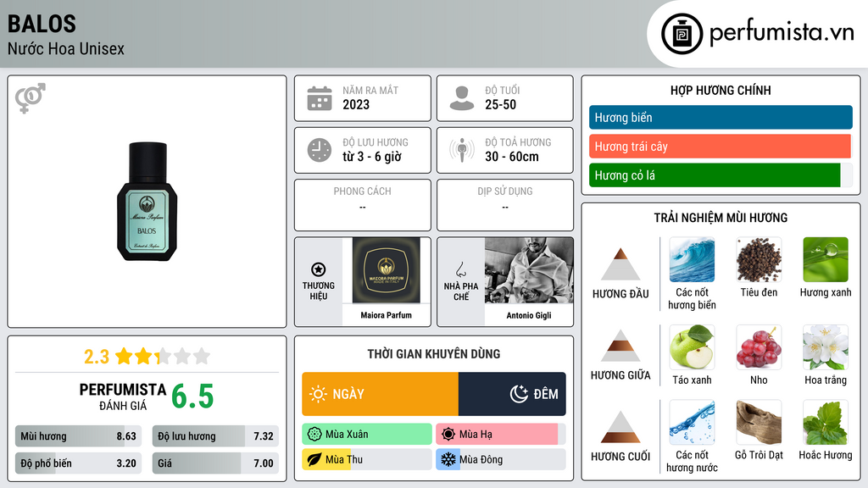Click the Dịp Sử Dụng occasion box

(x=505, y=205)
